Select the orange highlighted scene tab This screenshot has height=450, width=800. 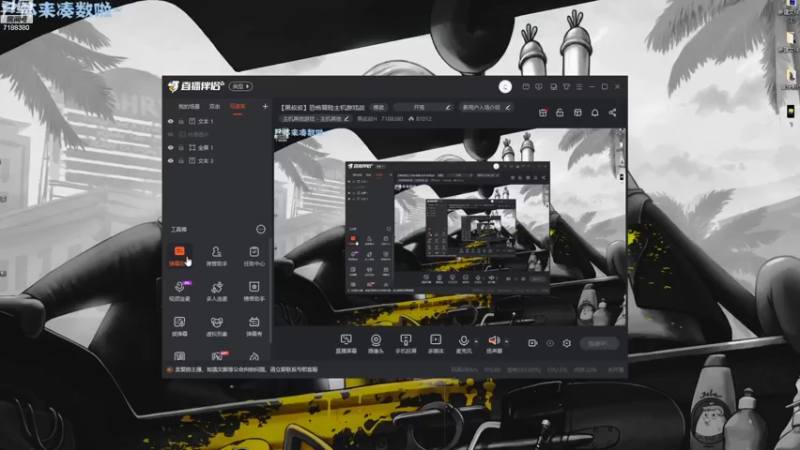237,107
